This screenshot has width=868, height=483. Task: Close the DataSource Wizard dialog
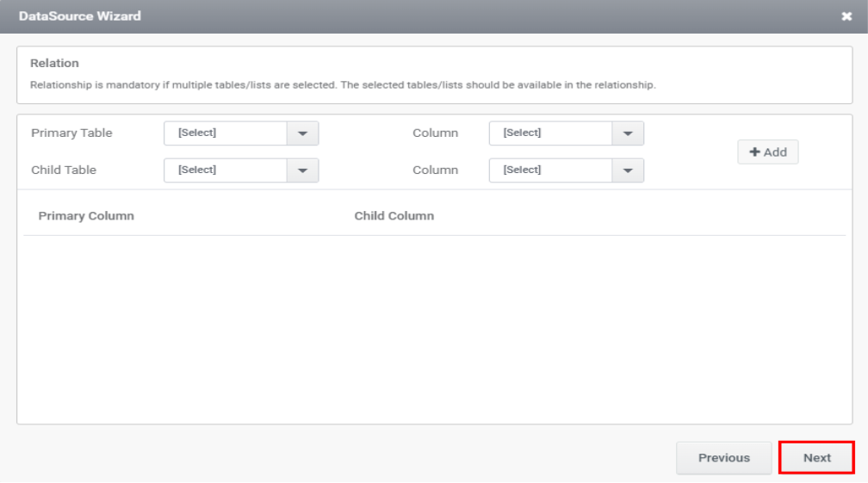click(x=846, y=16)
